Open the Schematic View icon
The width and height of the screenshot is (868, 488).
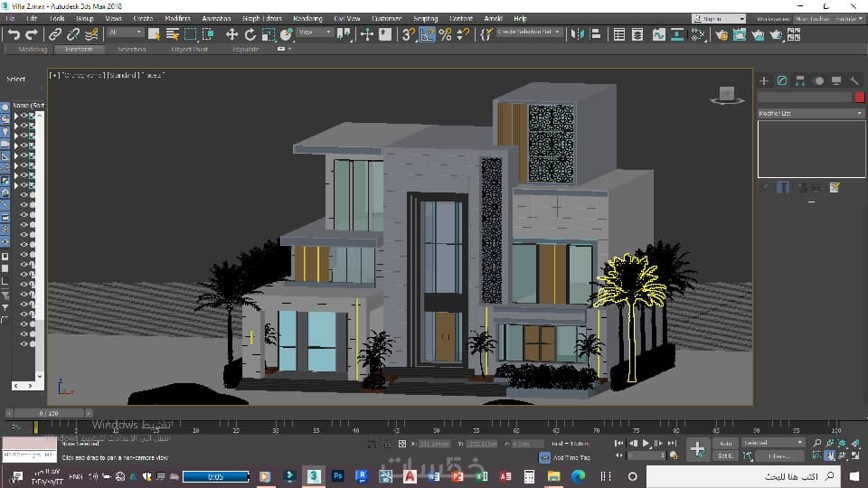point(677,34)
